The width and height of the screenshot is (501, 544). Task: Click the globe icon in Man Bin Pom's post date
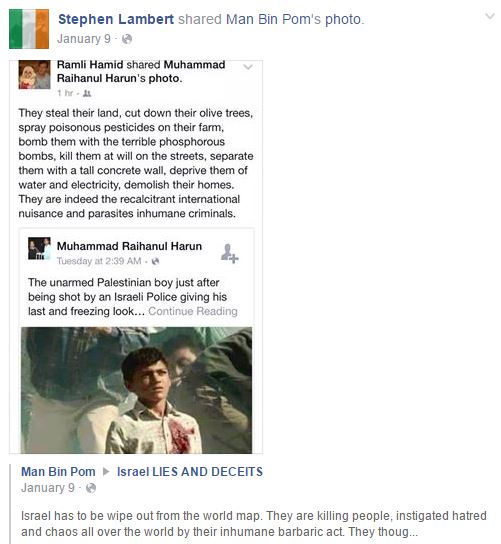(x=91, y=488)
